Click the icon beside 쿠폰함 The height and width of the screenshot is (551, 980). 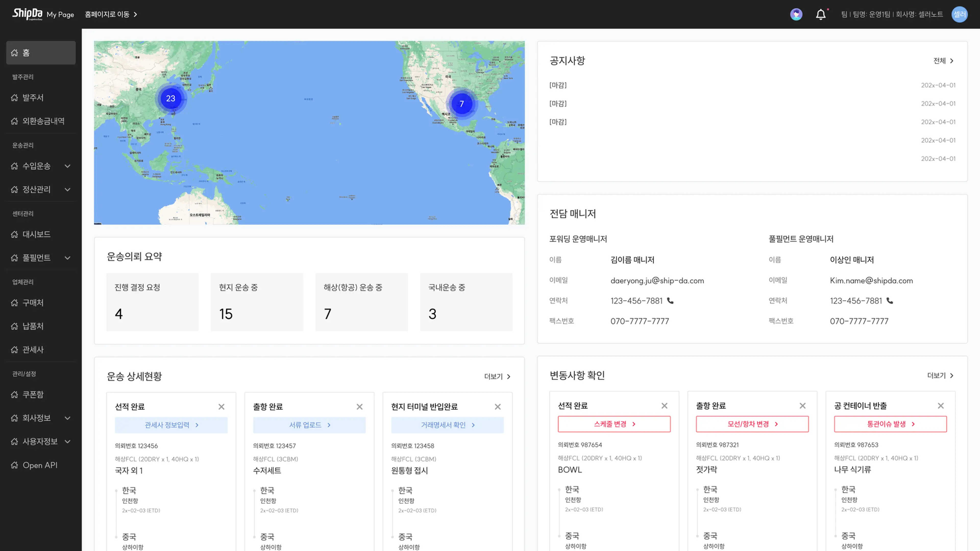pyautogui.click(x=15, y=395)
